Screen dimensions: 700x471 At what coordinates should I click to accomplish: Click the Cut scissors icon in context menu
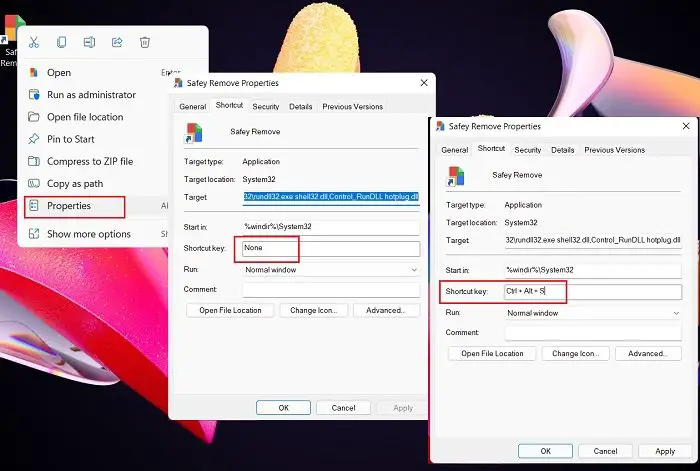pyautogui.click(x=33, y=42)
